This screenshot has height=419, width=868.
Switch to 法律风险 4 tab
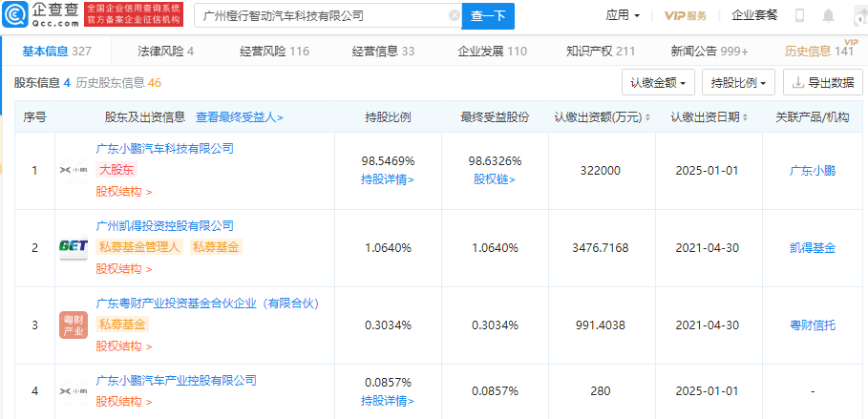coord(165,52)
